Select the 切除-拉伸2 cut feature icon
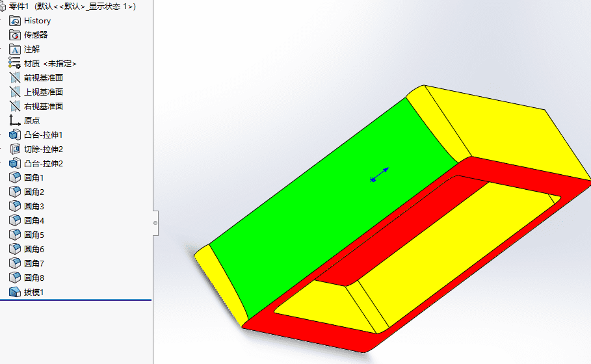 pyautogui.click(x=15, y=149)
